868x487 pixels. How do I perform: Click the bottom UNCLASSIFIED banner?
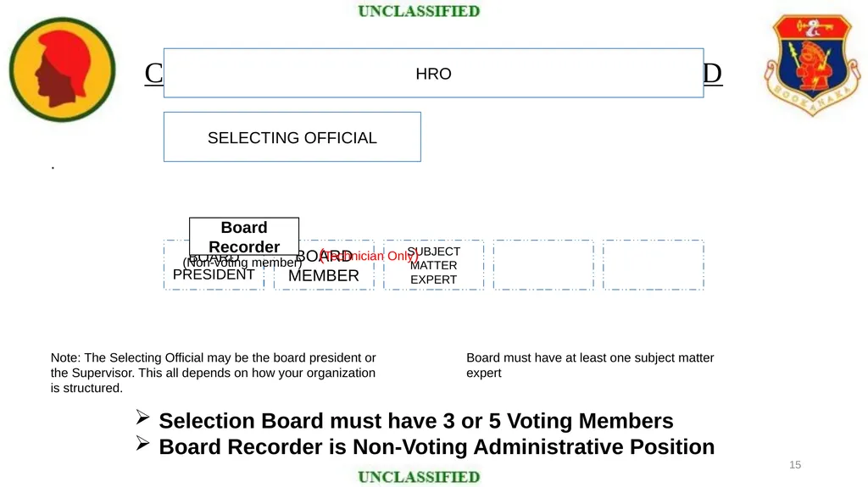[419, 477]
